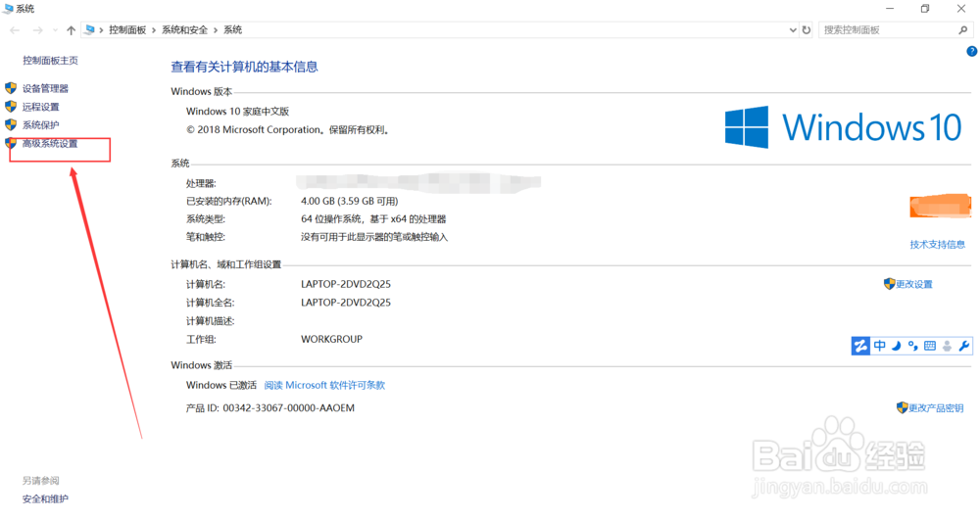
Task: Read 阅读 Microsoft 软件许可条款 link
Action: coord(324,385)
